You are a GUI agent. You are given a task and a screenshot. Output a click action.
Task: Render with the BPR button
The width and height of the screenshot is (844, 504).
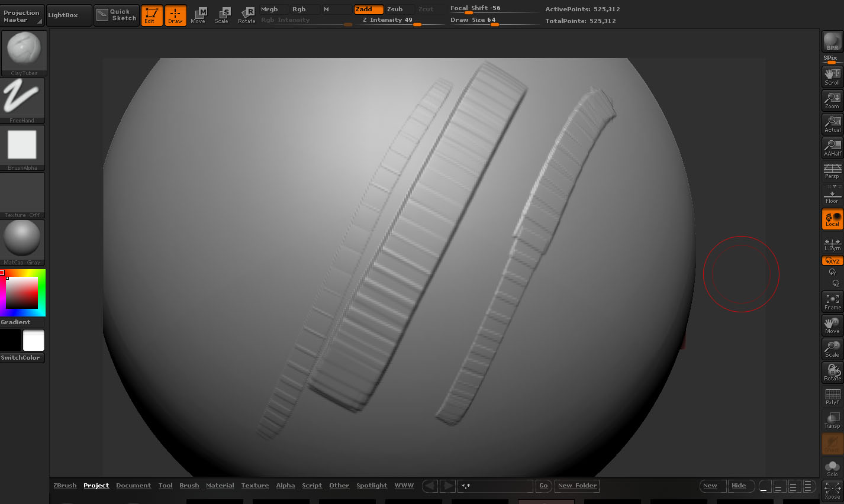click(832, 41)
